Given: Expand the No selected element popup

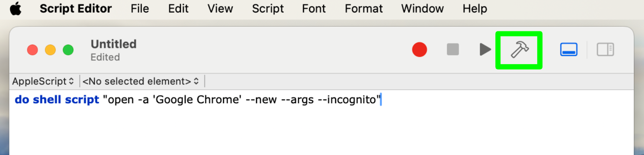Looking at the screenshot, I should (141, 82).
